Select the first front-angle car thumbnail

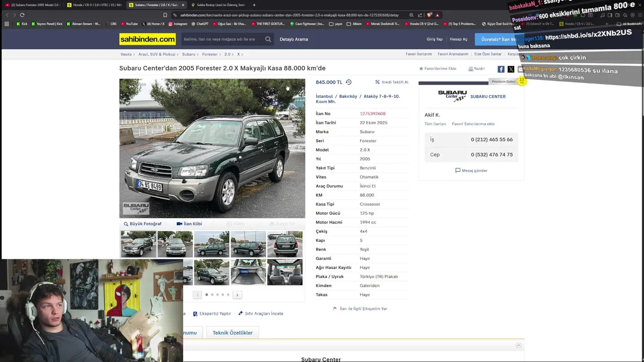pyautogui.click(x=138, y=244)
